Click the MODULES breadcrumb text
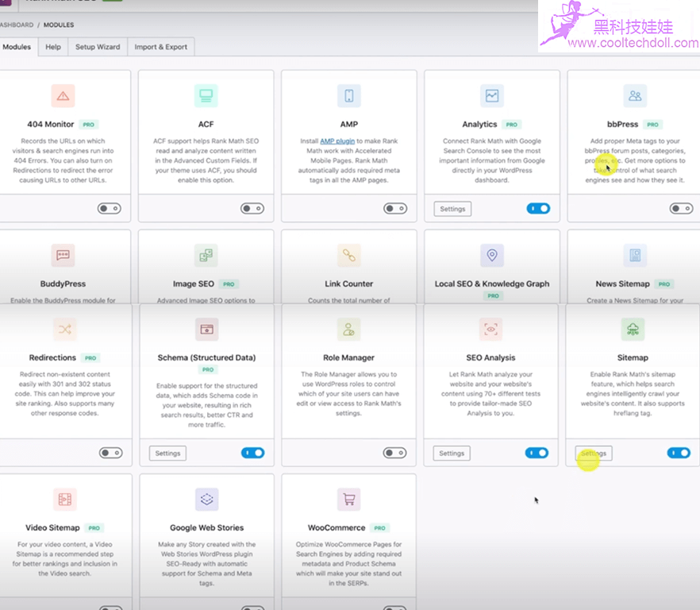 (x=59, y=25)
